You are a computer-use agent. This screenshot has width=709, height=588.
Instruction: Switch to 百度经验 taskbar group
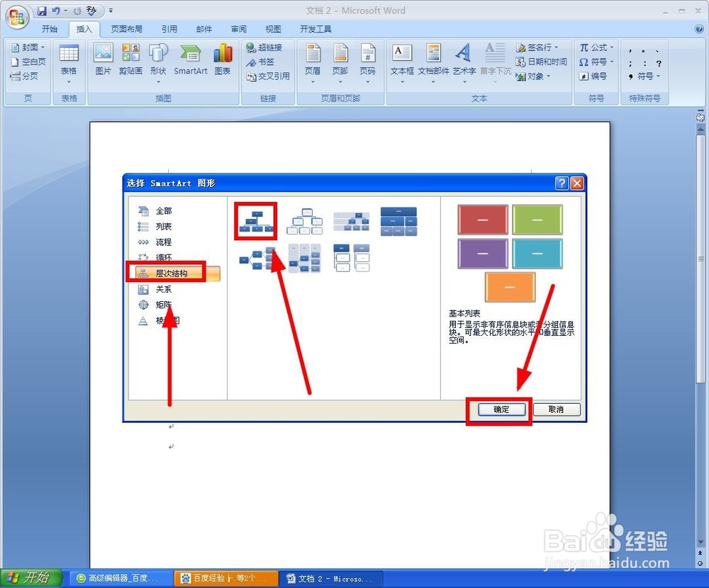227,579
